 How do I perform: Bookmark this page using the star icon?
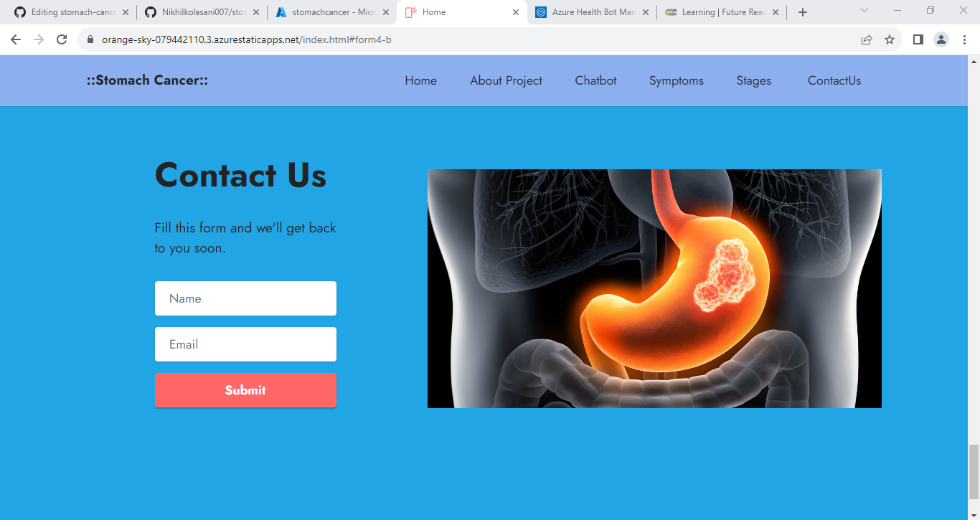(890, 39)
